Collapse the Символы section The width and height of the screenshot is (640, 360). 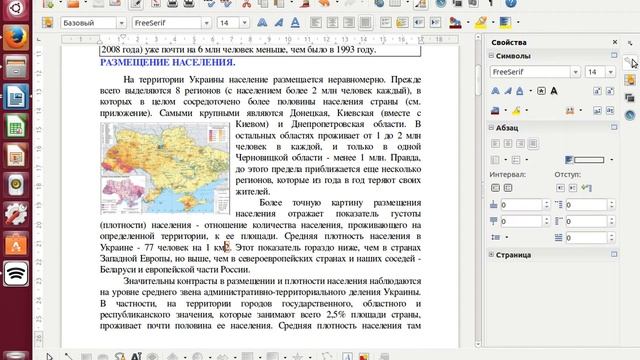pos(491,56)
